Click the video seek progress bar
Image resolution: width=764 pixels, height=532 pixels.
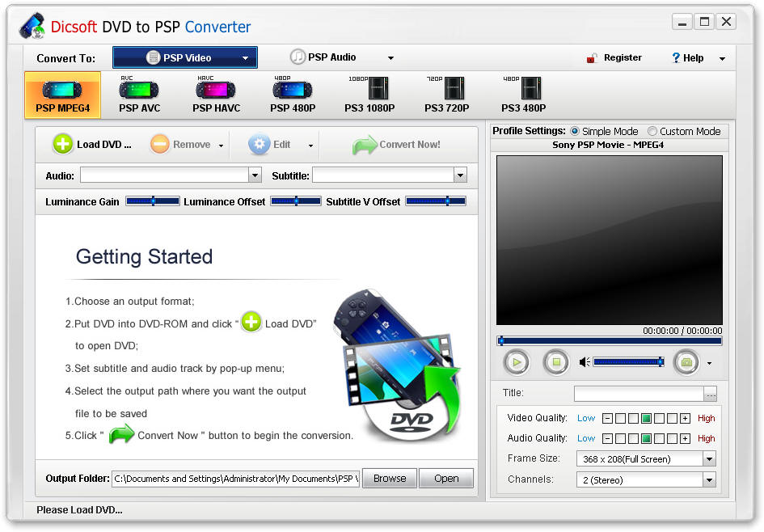point(609,341)
